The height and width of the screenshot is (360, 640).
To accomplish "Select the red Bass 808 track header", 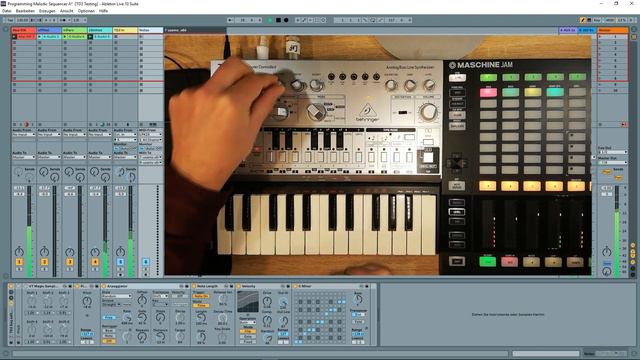I will 24,30.
